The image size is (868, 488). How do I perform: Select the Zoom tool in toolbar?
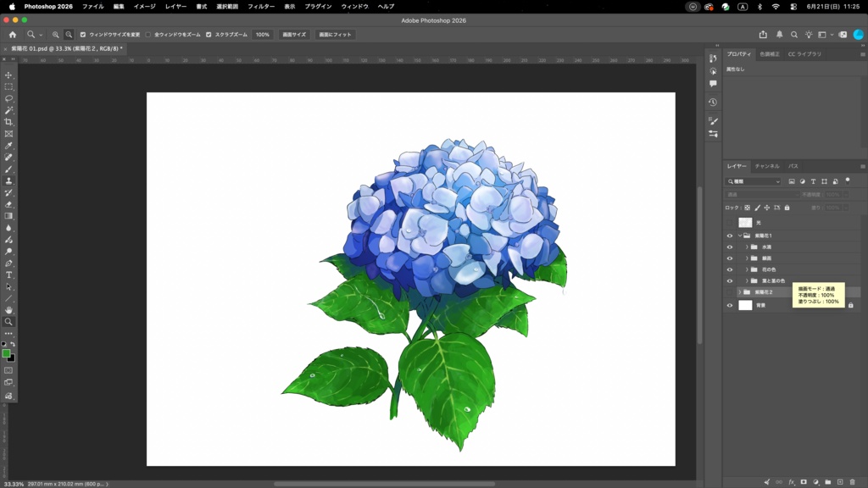8,322
